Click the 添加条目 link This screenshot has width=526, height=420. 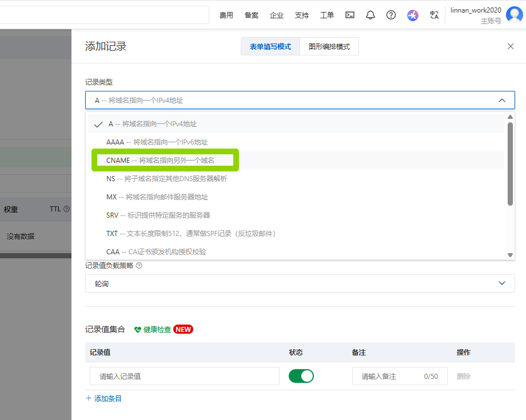(103, 398)
